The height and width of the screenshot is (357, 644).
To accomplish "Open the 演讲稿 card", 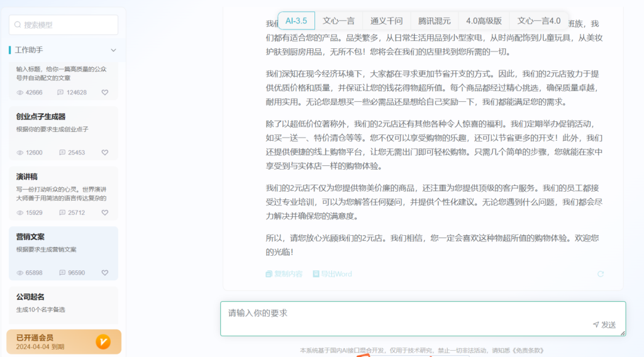I will (x=64, y=193).
